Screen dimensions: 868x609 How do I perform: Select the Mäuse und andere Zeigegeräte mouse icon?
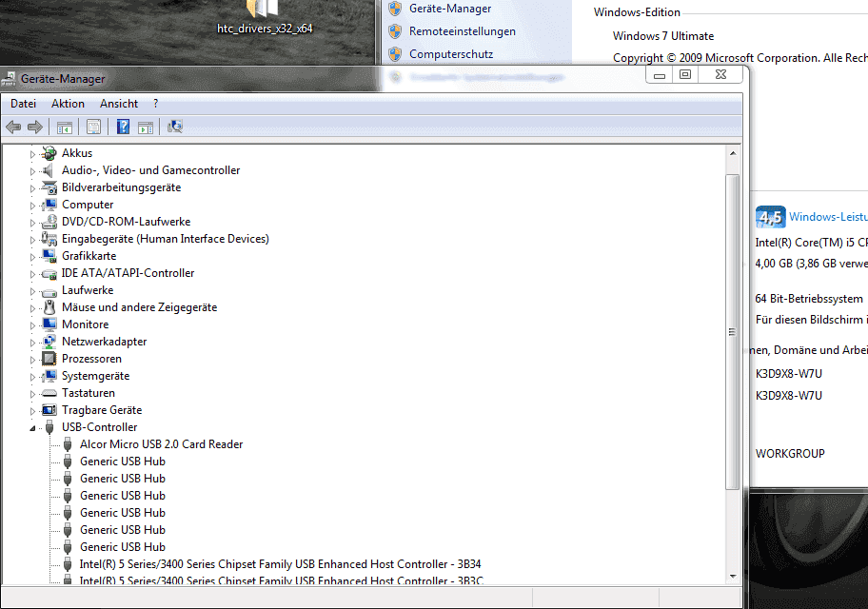49,307
